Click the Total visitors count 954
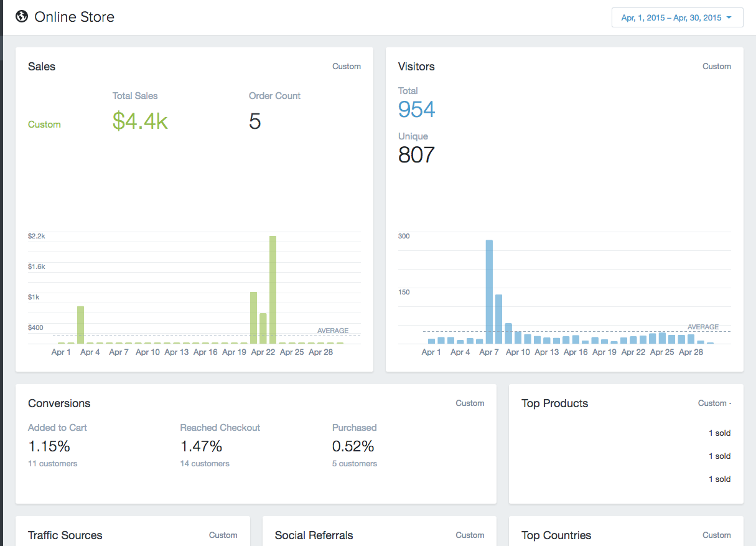This screenshot has height=546, width=756. click(x=416, y=110)
